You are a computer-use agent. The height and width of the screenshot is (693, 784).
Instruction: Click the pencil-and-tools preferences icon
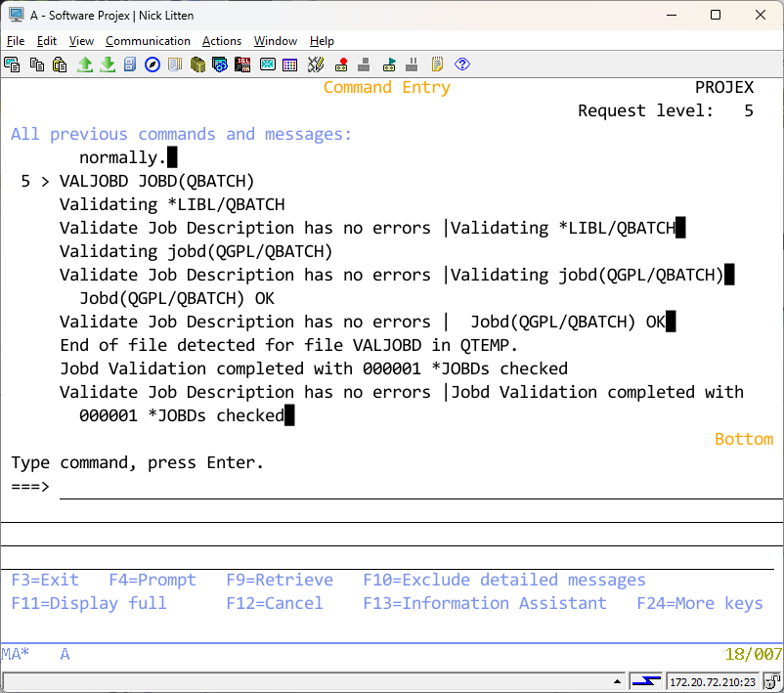tap(316, 65)
